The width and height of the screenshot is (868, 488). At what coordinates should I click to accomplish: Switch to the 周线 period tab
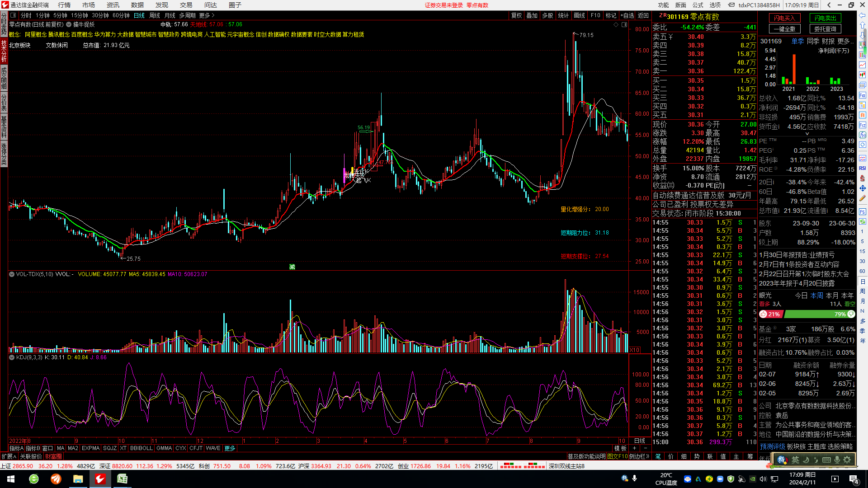point(155,15)
